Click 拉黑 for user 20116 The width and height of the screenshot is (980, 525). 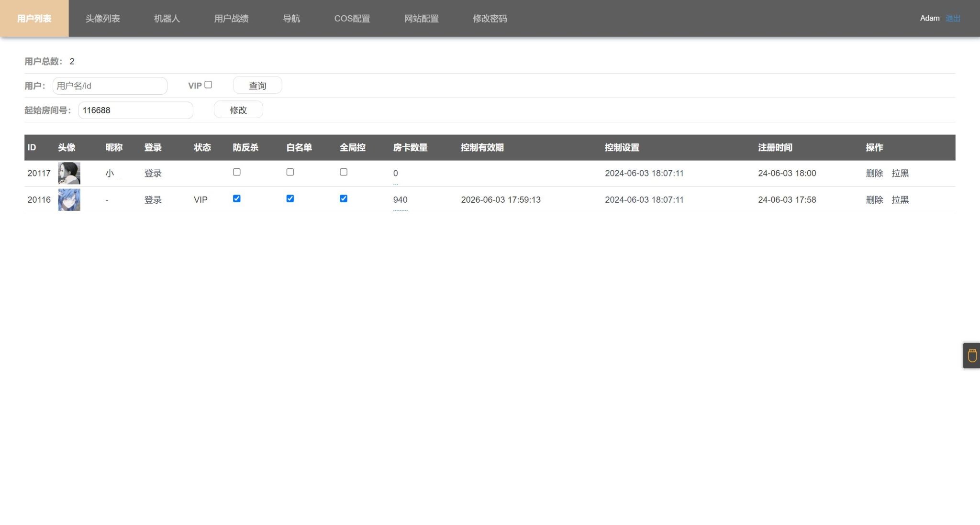[900, 200]
